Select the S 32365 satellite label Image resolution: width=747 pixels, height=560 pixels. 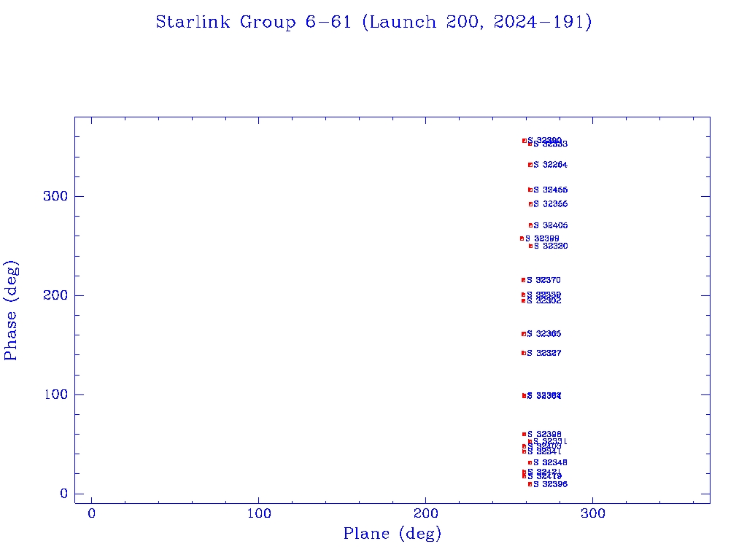pyautogui.click(x=543, y=334)
